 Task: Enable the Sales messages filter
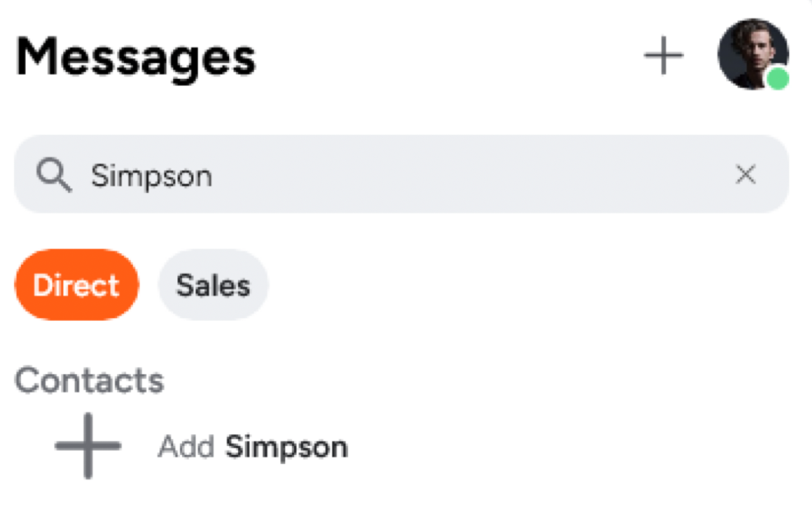point(213,284)
